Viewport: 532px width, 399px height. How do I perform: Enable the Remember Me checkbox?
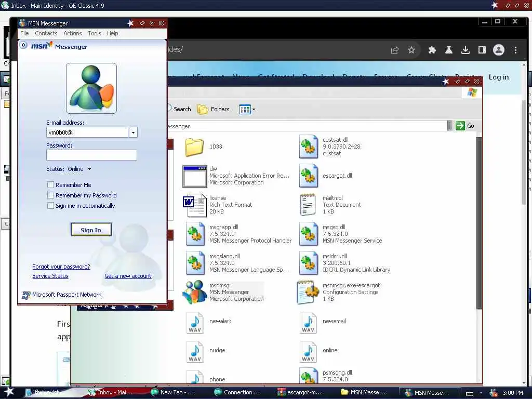point(50,185)
